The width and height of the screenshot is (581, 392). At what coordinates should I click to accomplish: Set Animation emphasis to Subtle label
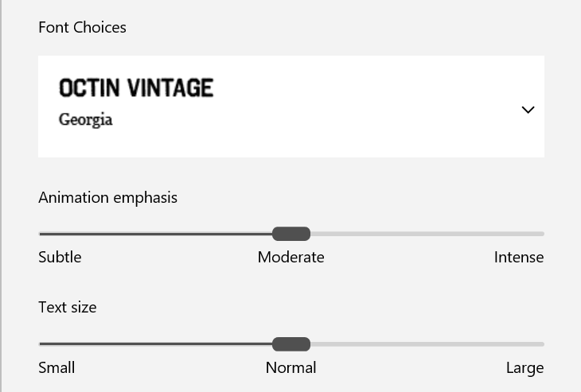pos(60,258)
